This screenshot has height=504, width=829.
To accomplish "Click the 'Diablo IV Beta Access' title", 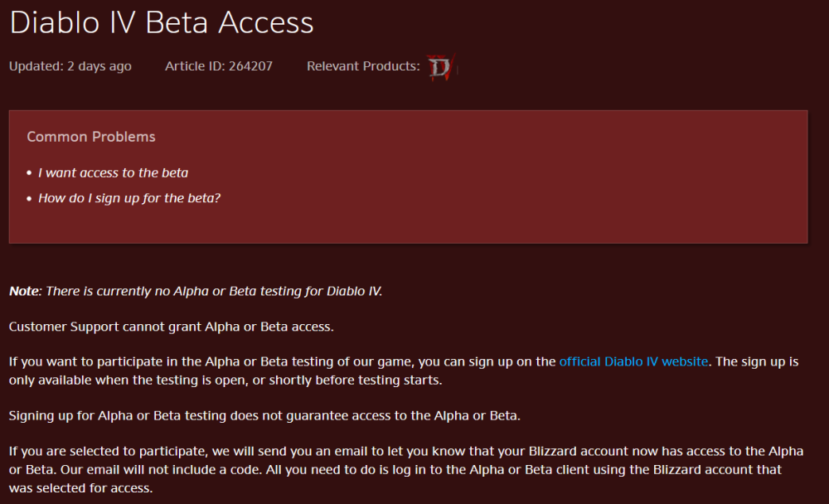I will click(162, 22).
